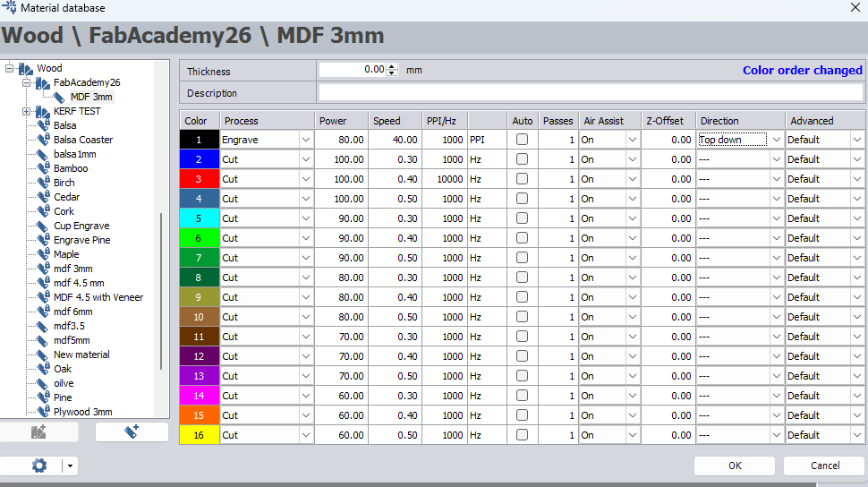Collapse the Wood tree node
The width and height of the screenshot is (868, 487).
[10, 68]
